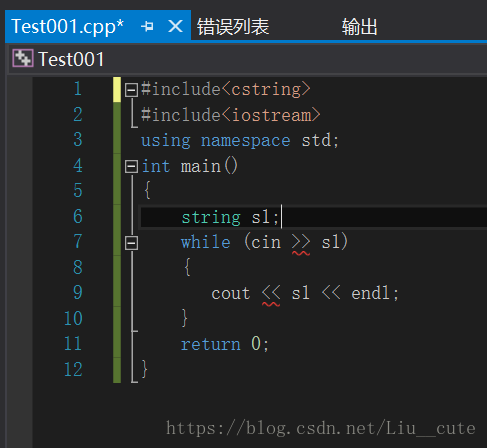Image resolution: width=487 pixels, height=448 pixels.
Task: Click line number 12 in the gutter
Action: coord(73,369)
